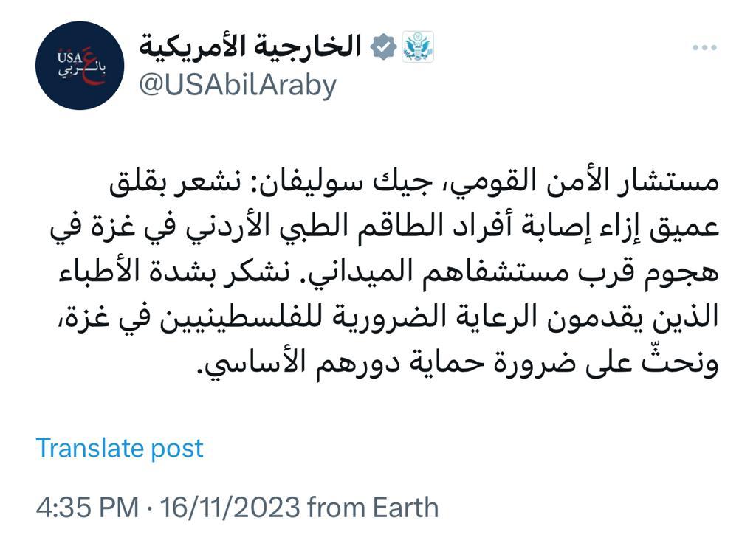The image size is (756, 546).
Task: Open the USA bil Araby profile avatar
Action: point(80,66)
